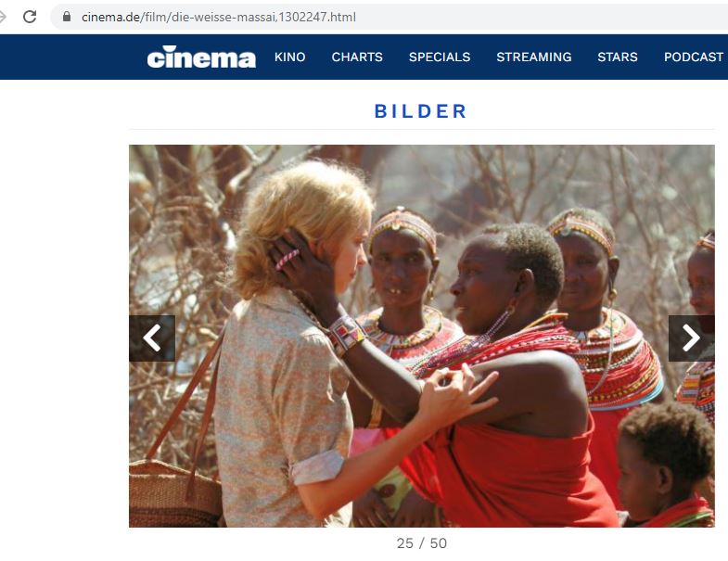Image resolution: width=728 pixels, height=561 pixels.
Task: Click the woven basket bag in the photo
Action: coord(174,492)
